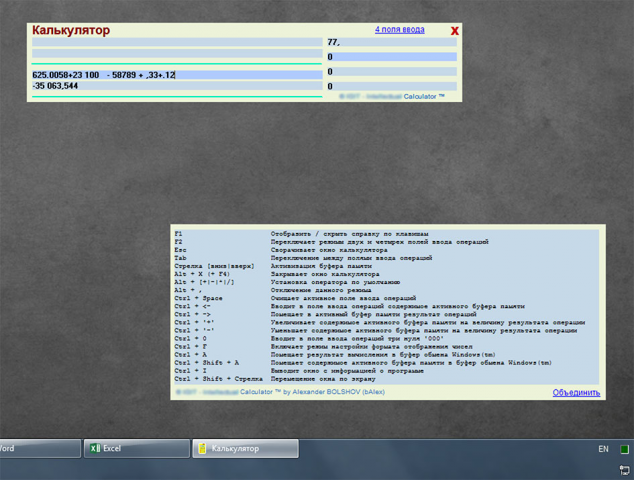Click the green square tray icon

(x=624, y=449)
